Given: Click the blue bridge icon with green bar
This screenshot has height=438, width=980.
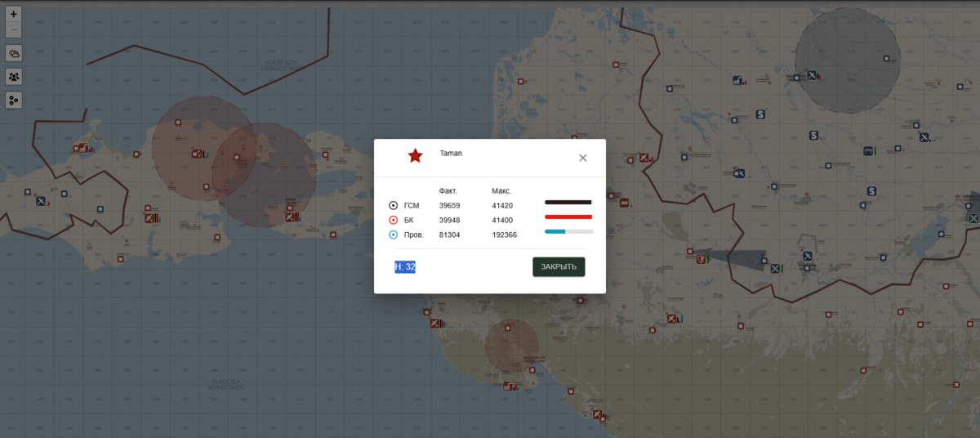Looking at the screenshot, I should pyautogui.click(x=868, y=151).
